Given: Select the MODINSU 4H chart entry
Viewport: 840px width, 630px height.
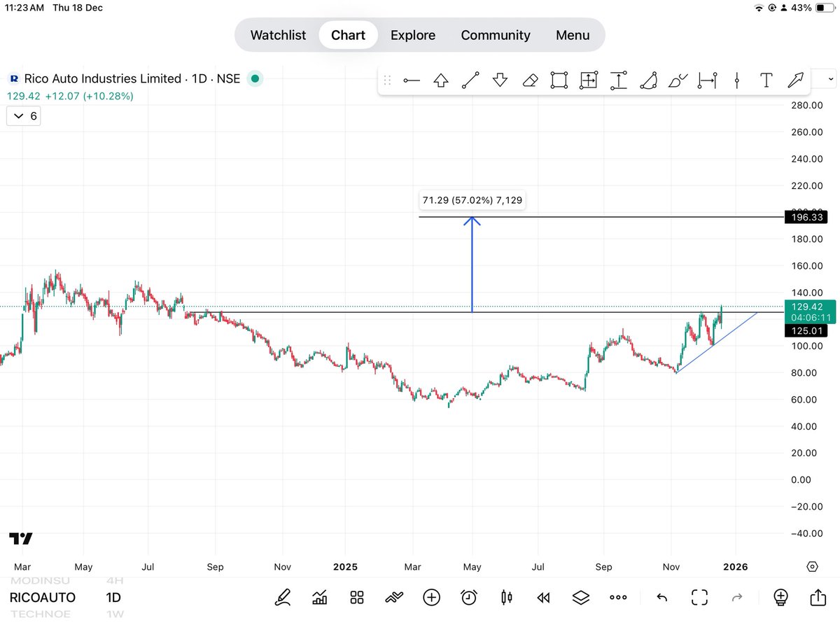Looking at the screenshot, I should (x=66, y=581).
